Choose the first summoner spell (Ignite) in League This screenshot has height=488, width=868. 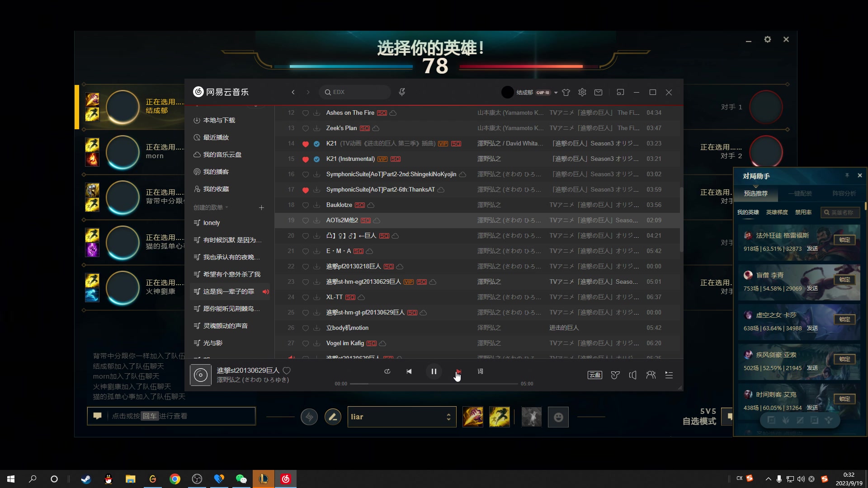tap(473, 417)
